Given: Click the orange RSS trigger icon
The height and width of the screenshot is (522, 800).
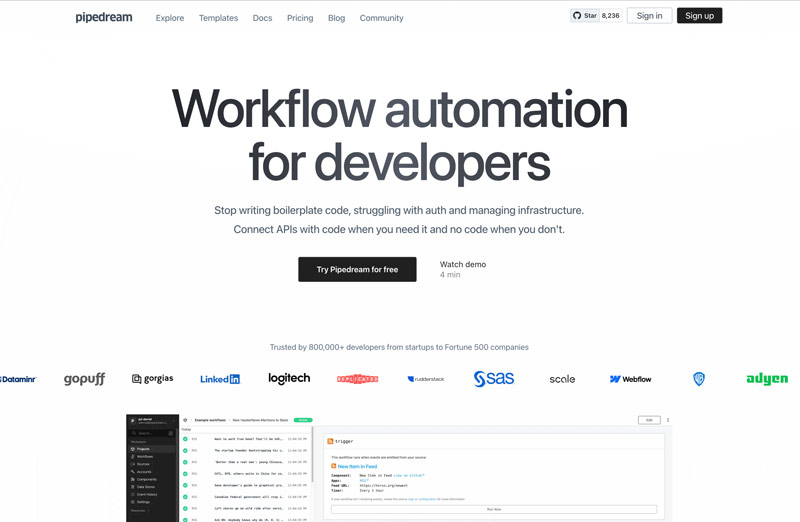Looking at the screenshot, I should [330, 441].
